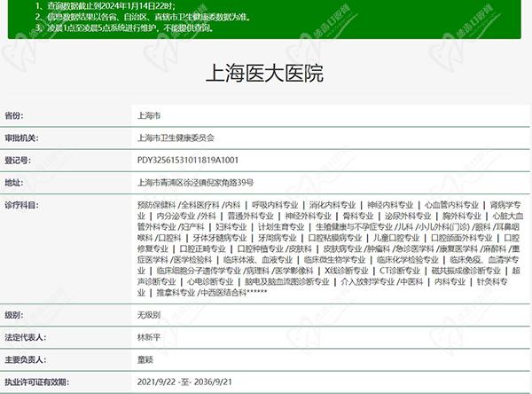Click the 地址 row label

tap(14, 182)
